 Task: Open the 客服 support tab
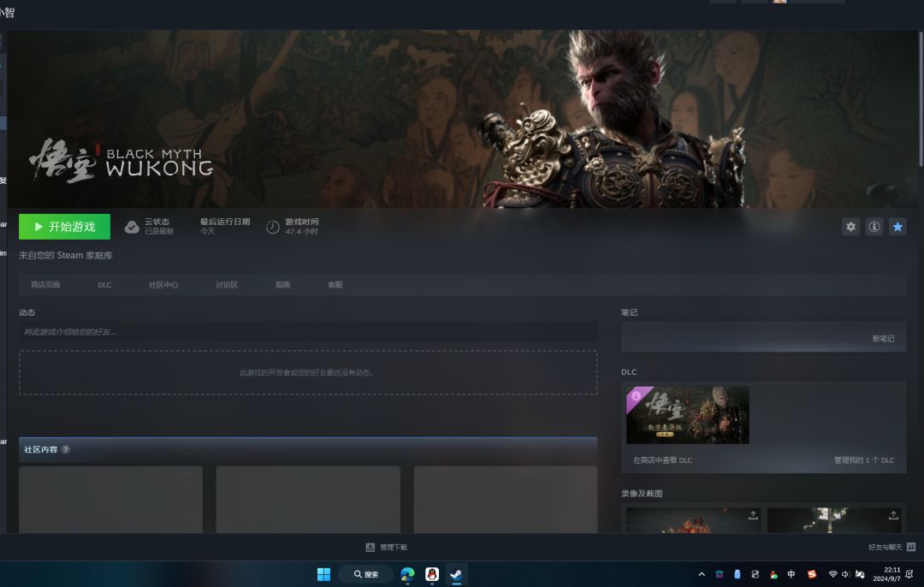(x=335, y=285)
